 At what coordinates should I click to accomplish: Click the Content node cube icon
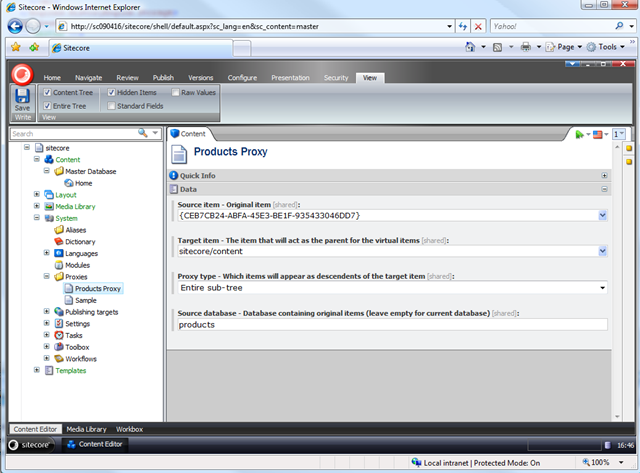click(x=49, y=160)
